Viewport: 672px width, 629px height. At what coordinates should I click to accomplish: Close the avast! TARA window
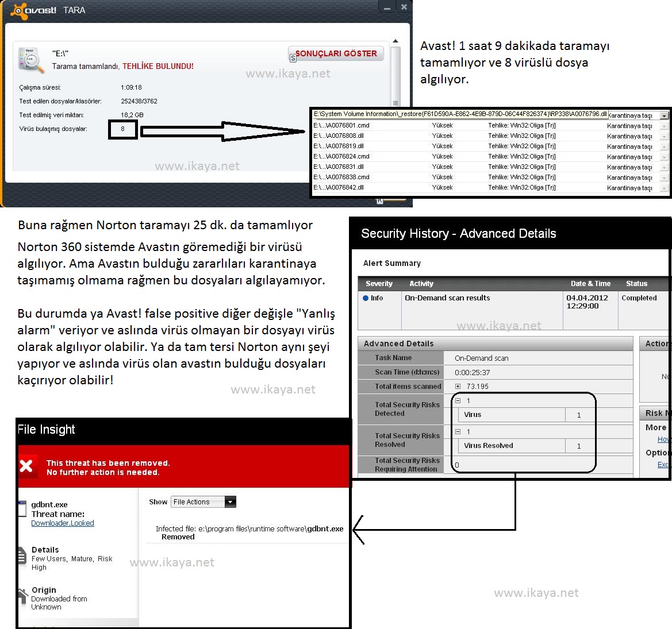click(x=404, y=7)
